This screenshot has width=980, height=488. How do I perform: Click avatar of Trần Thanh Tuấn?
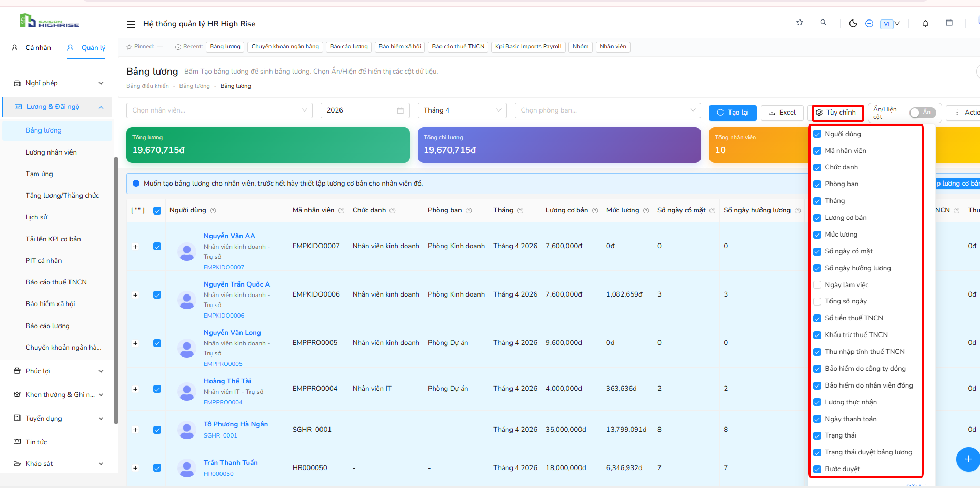click(187, 468)
